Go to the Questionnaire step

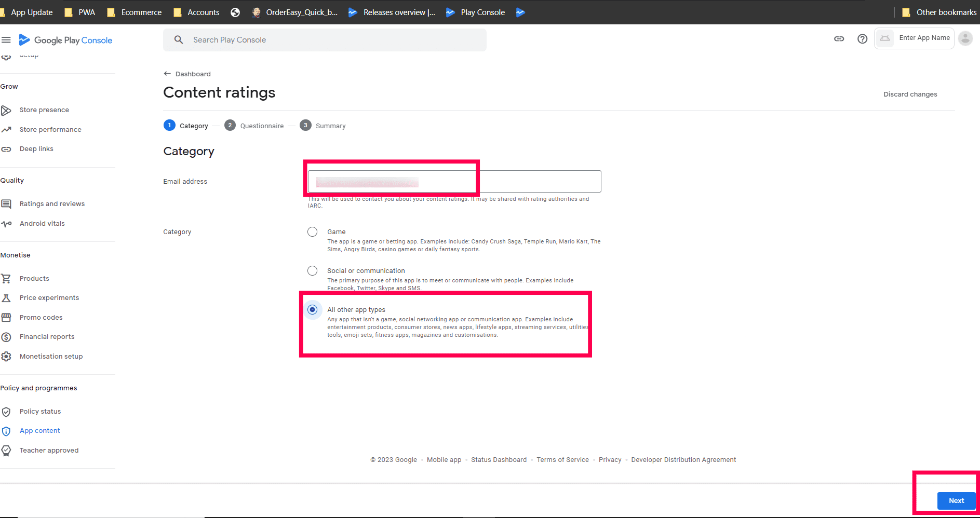click(254, 126)
